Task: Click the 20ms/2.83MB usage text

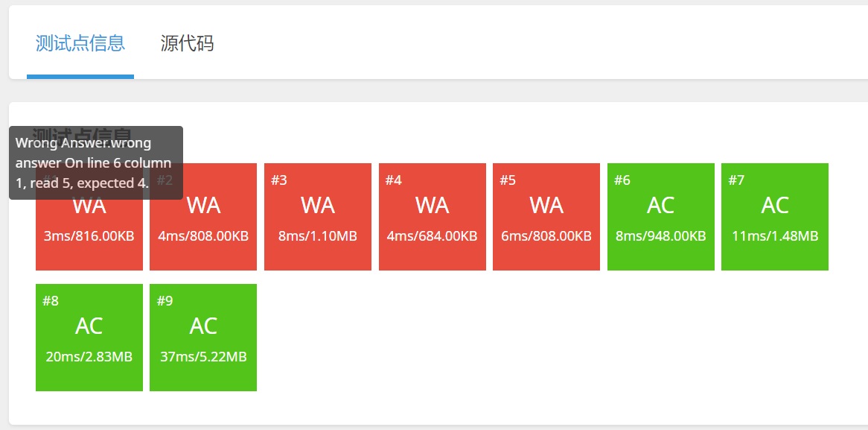Action: tap(89, 357)
